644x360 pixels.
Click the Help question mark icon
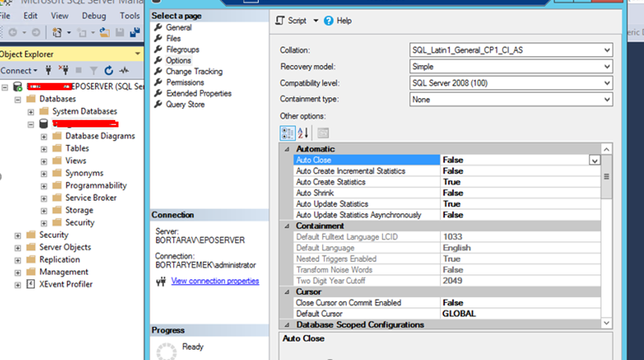tap(329, 21)
